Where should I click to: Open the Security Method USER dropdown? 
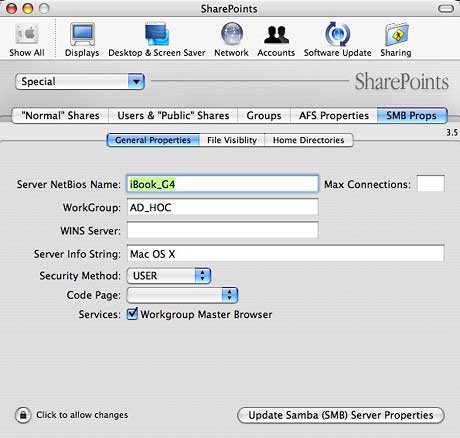169,276
